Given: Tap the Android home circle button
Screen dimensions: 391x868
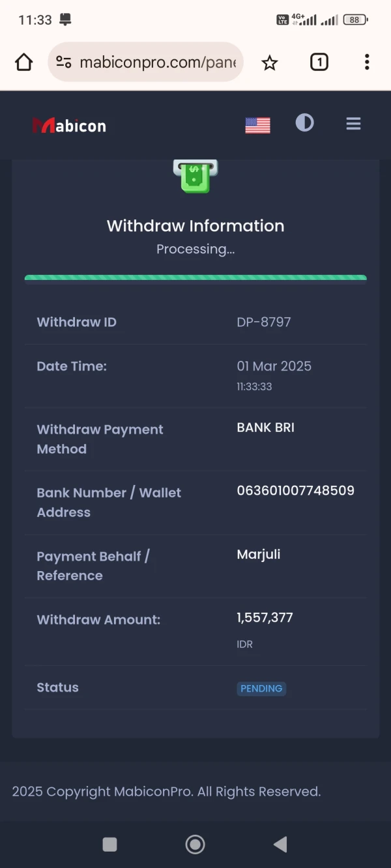Looking at the screenshot, I should (195, 845).
